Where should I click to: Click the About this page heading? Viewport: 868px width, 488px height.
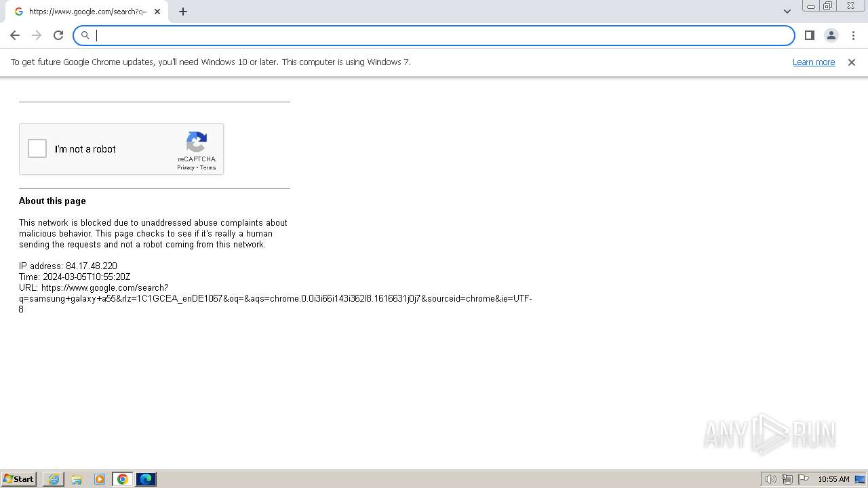(x=52, y=201)
